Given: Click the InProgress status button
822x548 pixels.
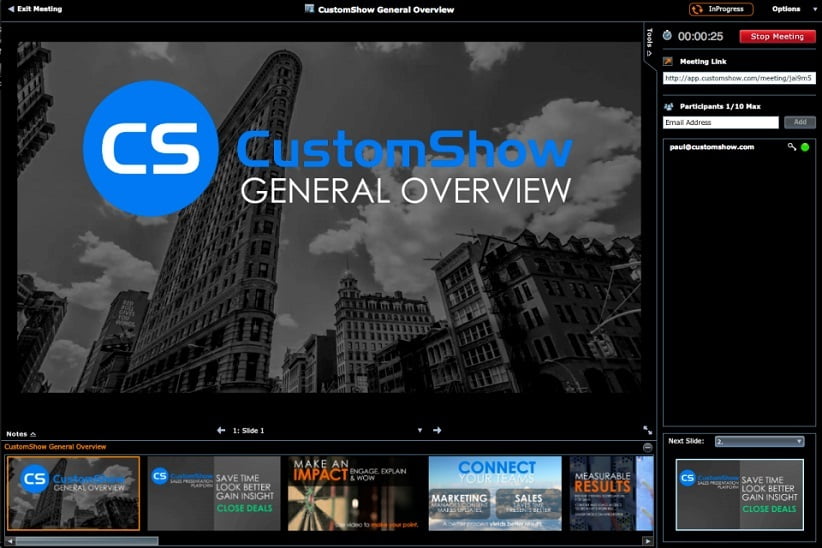Looking at the screenshot, I should tap(721, 9).
